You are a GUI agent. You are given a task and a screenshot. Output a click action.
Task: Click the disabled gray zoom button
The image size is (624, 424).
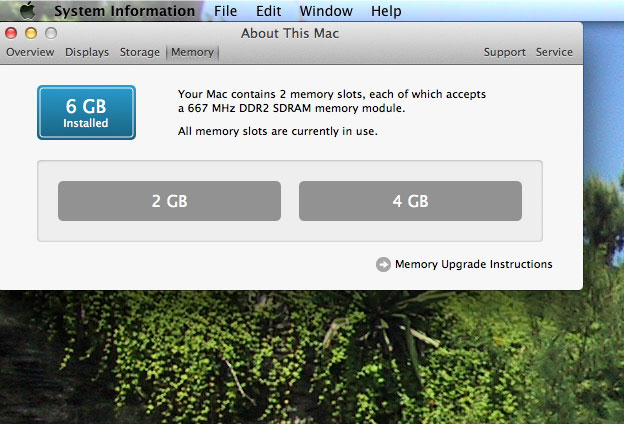[51, 33]
